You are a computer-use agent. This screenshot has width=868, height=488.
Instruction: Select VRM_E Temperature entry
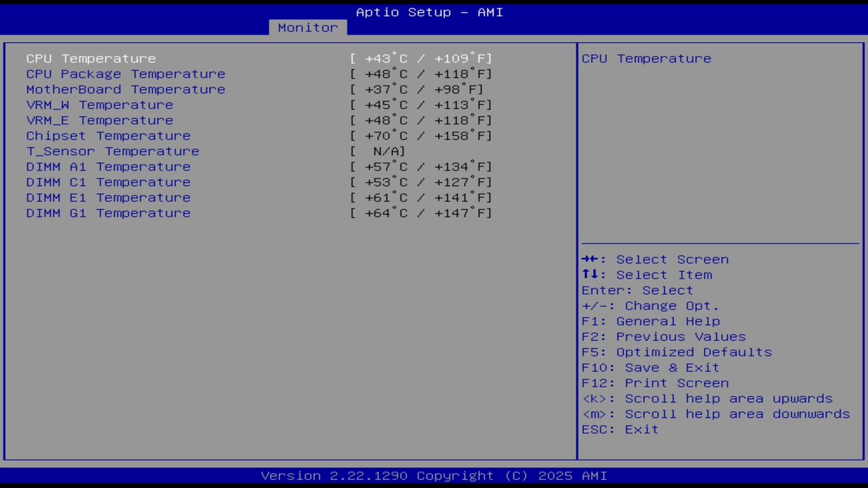(100, 120)
